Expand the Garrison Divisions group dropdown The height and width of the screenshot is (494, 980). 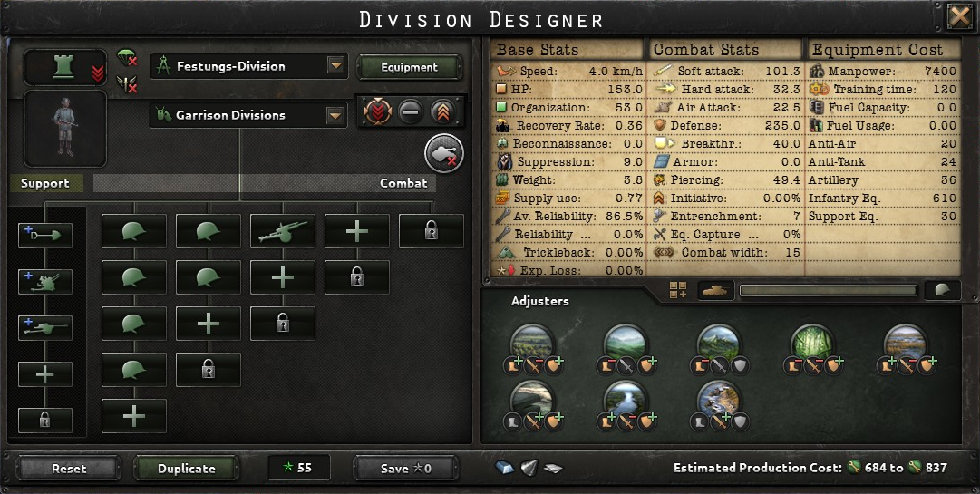[248, 115]
